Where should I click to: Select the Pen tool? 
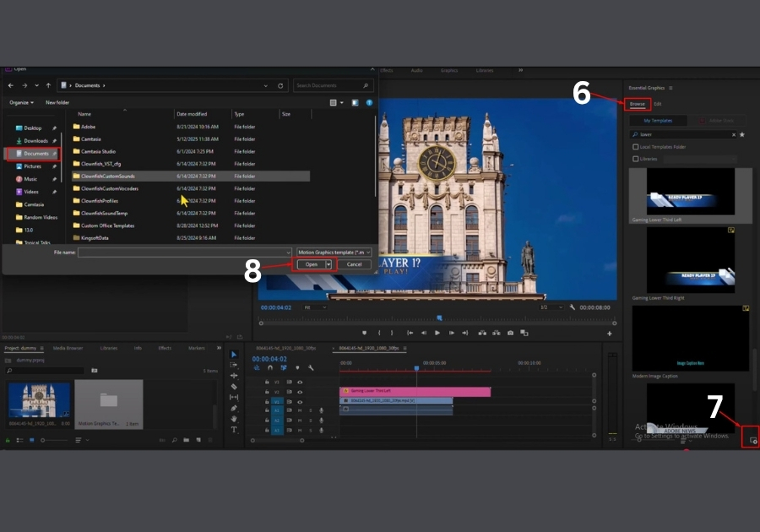(x=234, y=408)
